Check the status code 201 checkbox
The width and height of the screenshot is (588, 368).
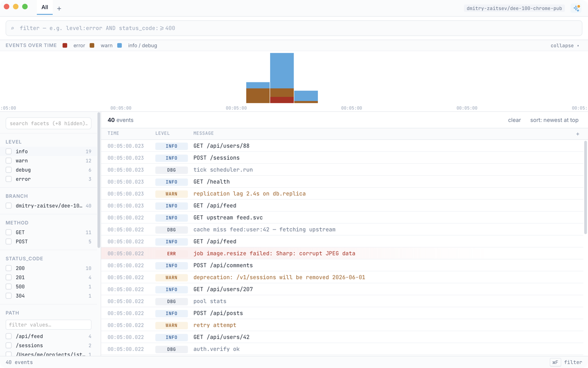(9, 277)
